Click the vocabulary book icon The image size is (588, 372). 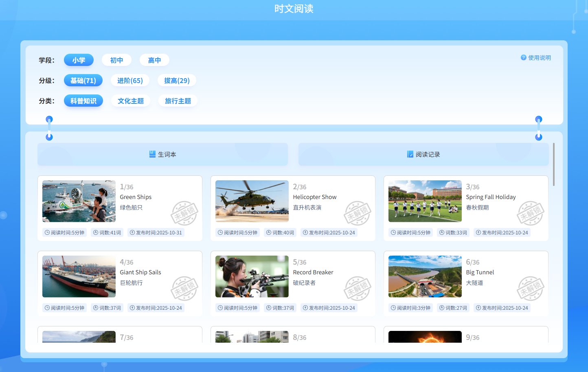coord(152,154)
